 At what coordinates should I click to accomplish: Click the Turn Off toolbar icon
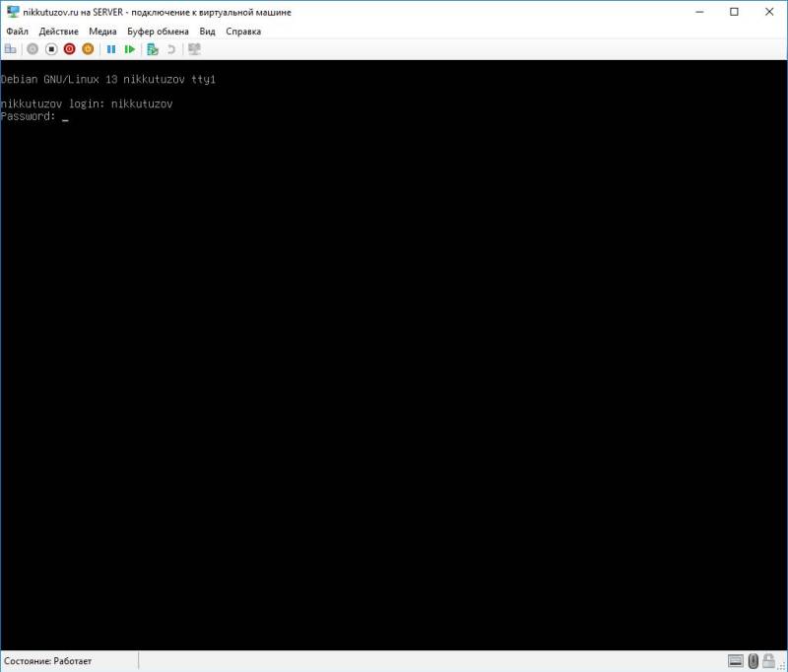[51, 48]
